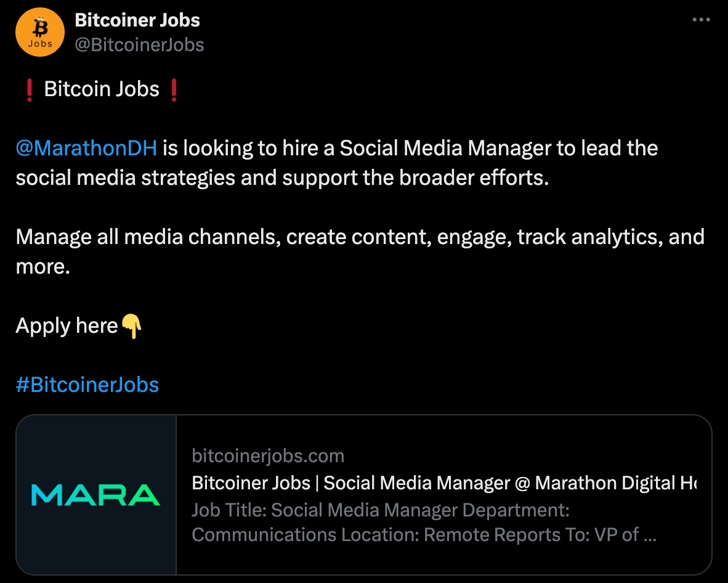The width and height of the screenshot is (728, 583).
Task: Click the Bitcoiner Jobs display name
Action: click(x=137, y=20)
